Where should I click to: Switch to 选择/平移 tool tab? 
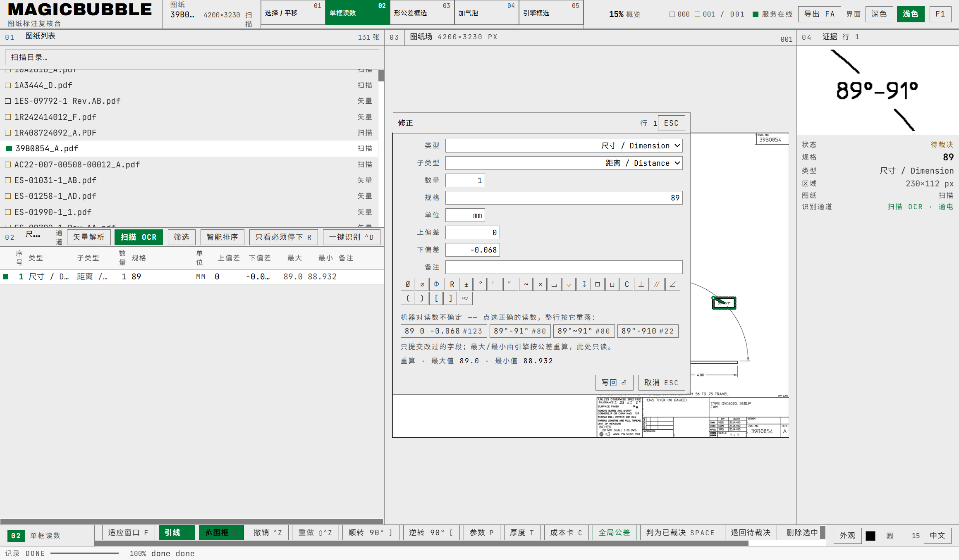[293, 12]
